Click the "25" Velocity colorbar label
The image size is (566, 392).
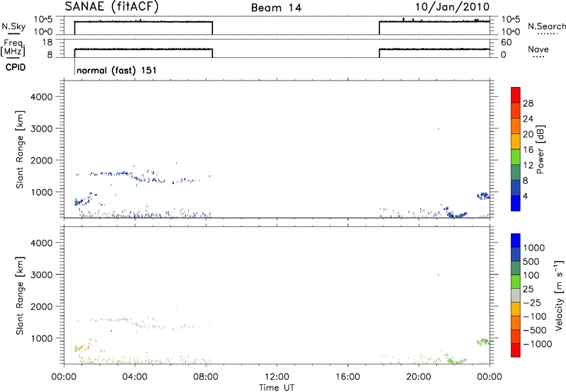click(528, 289)
